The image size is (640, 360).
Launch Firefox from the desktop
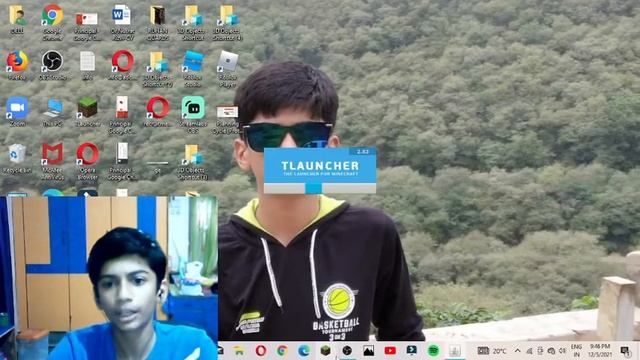tap(17, 65)
